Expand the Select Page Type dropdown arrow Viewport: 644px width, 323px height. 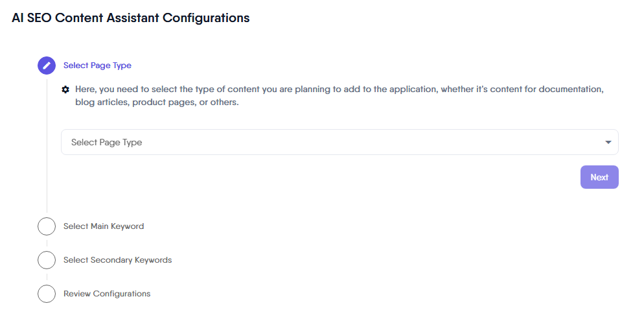click(x=608, y=142)
